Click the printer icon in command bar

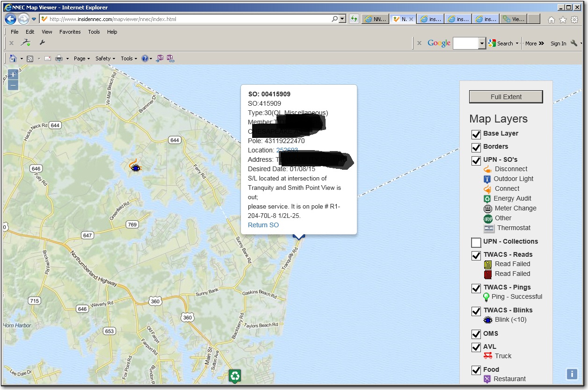point(59,58)
